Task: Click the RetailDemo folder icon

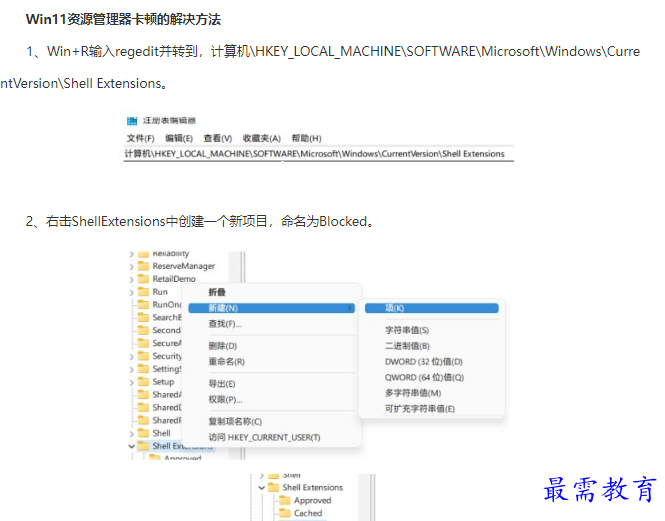Action: pyautogui.click(x=144, y=279)
